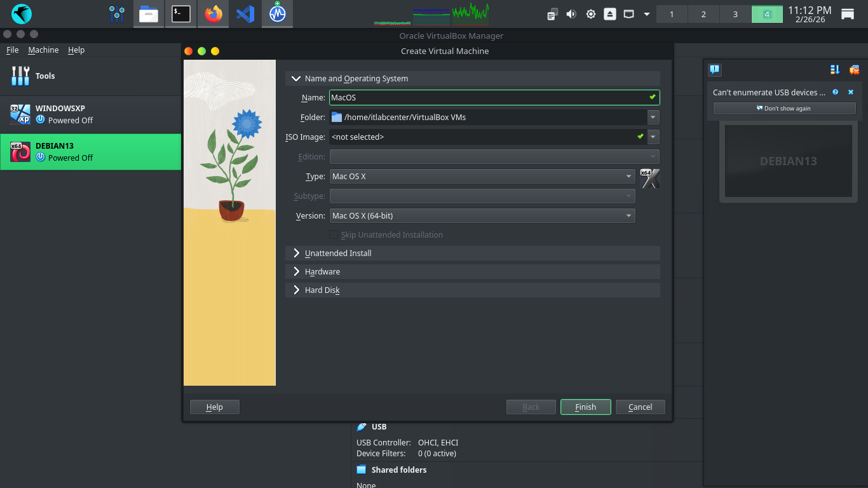Open the Version dropdown showing Mac OS X (64-bit)

(x=482, y=216)
